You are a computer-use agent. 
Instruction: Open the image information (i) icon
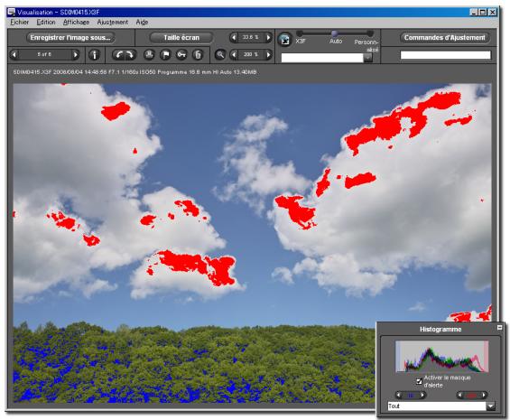pos(94,55)
